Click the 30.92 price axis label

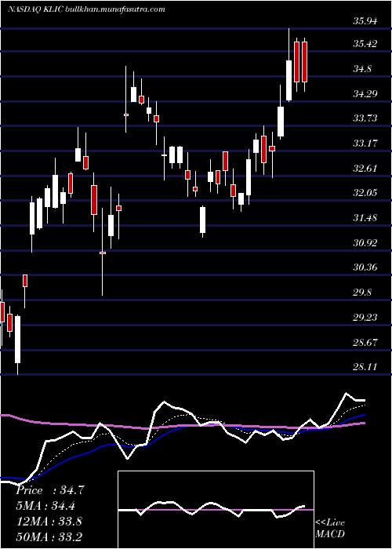click(365, 242)
